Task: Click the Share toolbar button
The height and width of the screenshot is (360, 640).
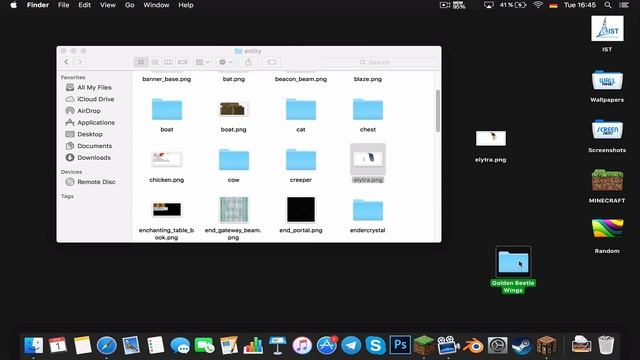Action: (248, 62)
